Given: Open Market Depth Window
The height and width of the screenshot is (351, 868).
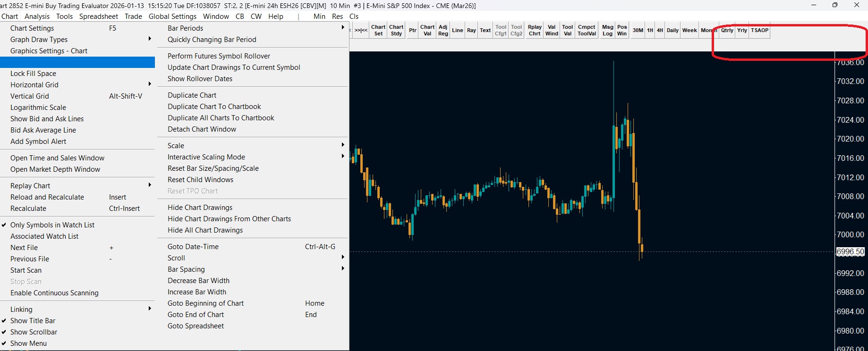Looking at the screenshot, I should click(77, 169).
